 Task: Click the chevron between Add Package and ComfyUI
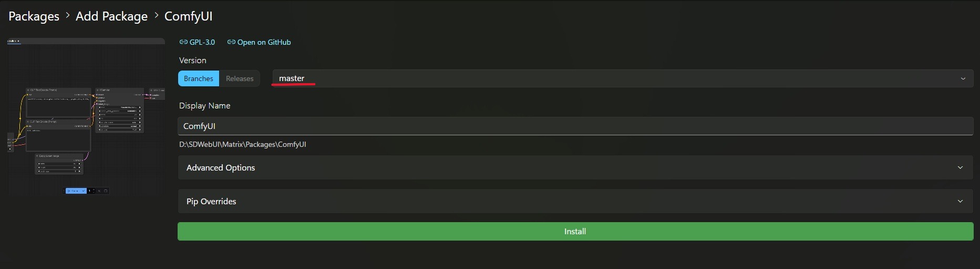coord(156,16)
